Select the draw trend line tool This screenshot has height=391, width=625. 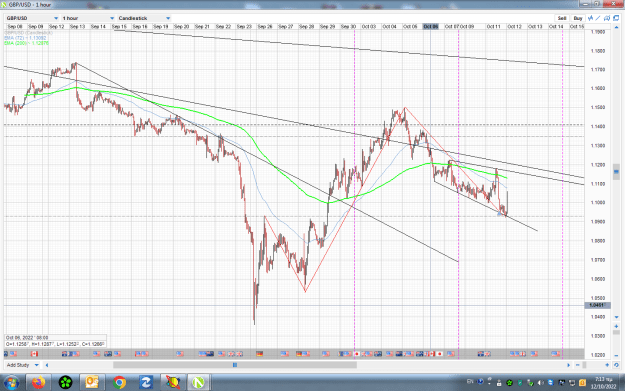(x=598, y=18)
